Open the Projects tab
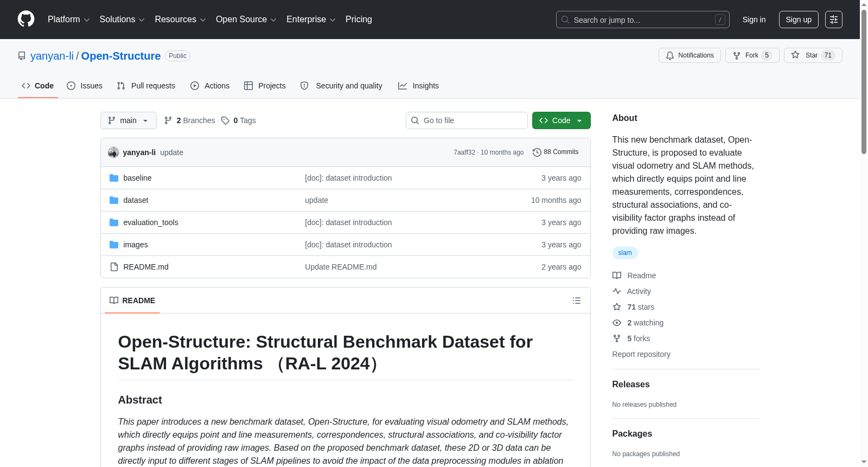Screen dimensions: 868x467 click(265, 86)
